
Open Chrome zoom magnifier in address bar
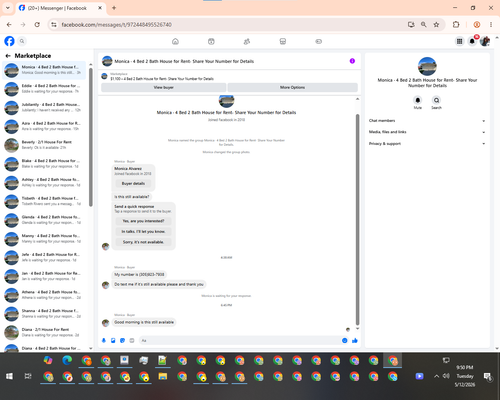(424, 24)
